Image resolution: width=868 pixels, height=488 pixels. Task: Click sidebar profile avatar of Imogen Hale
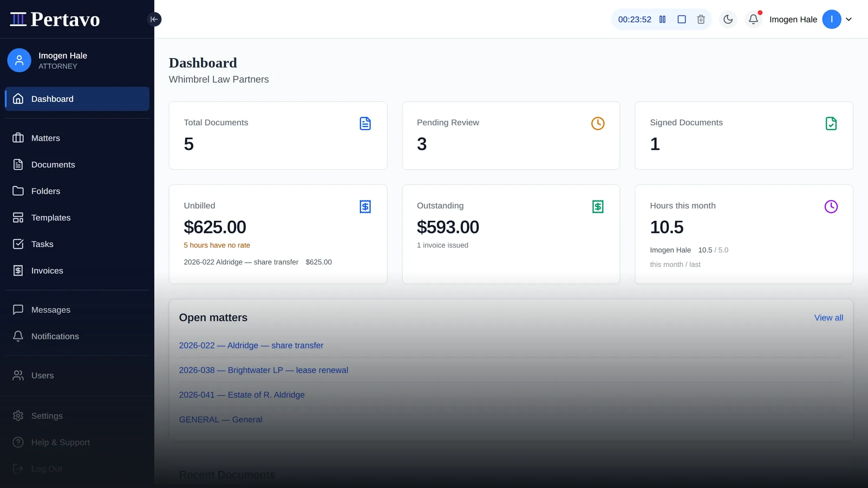pos(19,60)
